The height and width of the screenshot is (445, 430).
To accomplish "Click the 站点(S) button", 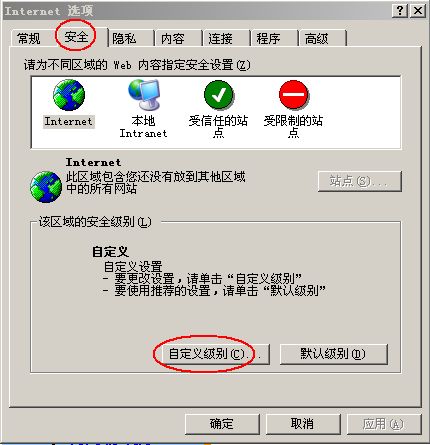I will pyautogui.click(x=360, y=181).
